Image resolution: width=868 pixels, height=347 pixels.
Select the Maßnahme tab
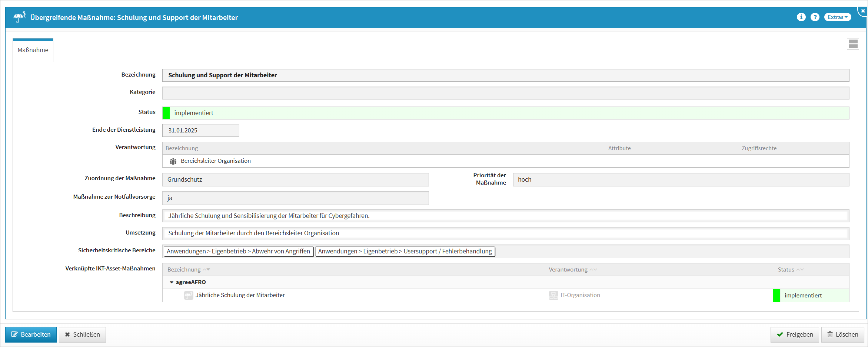(x=33, y=50)
